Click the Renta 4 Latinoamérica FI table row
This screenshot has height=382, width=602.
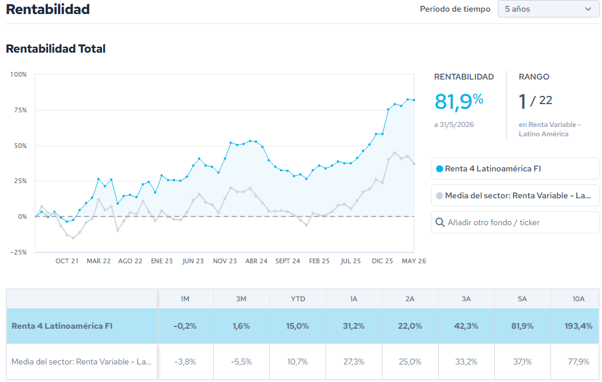(303, 326)
